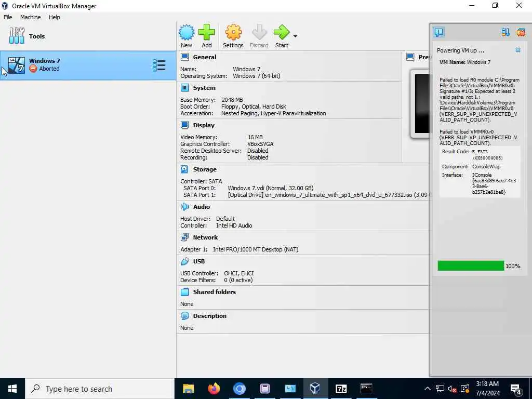Click the General section icon
Screen dimensions: 532x399
click(x=184, y=57)
